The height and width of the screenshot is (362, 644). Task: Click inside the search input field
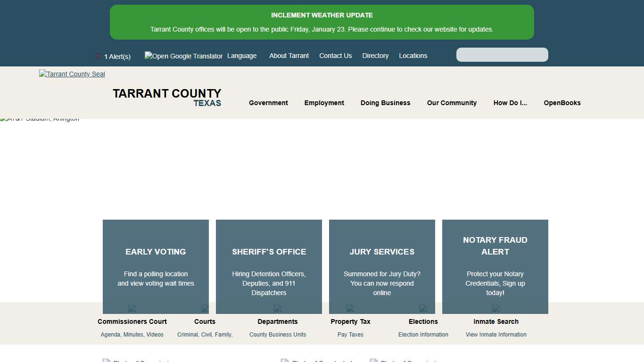coord(502,55)
